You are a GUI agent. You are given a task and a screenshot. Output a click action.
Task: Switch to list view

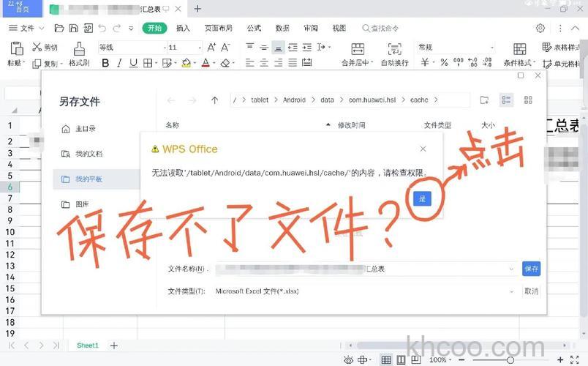coord(506,100)
